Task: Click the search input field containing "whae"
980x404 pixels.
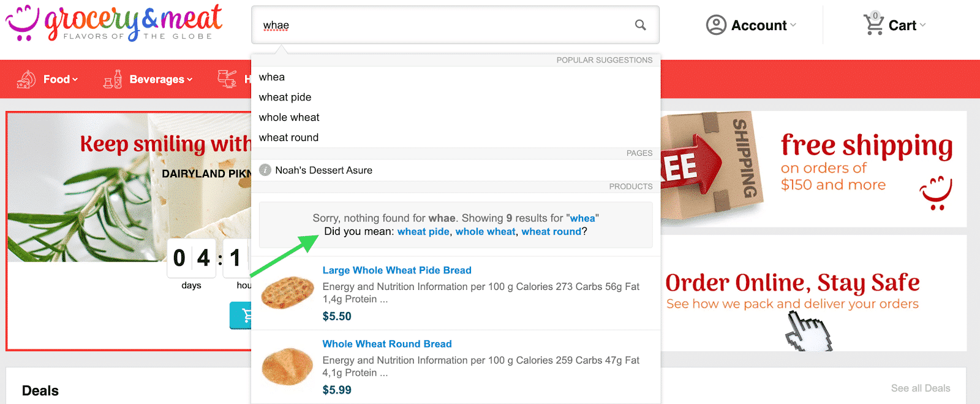Action: tap(441, 25)
